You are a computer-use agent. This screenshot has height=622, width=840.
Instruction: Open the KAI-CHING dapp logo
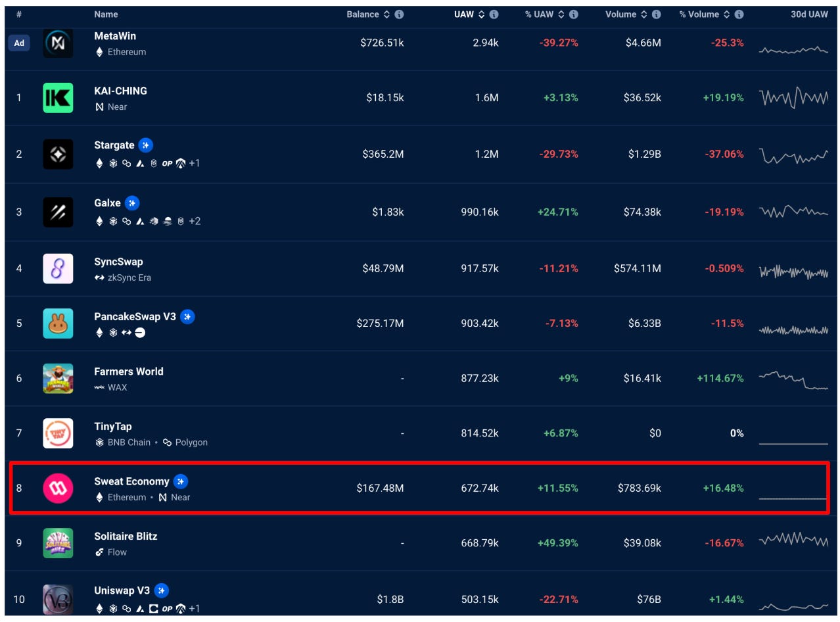pos(58,98)
